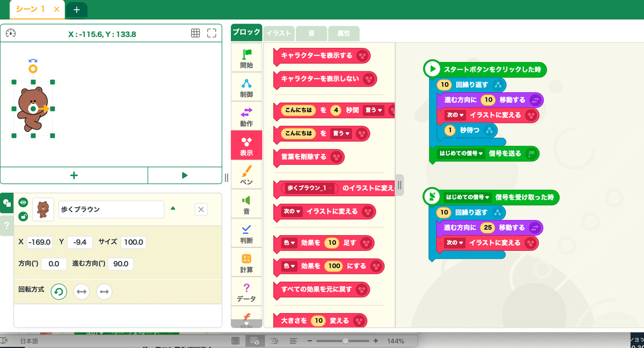Click the value 25 in 進む方向に block
This screenshot has height=348, width=644.
pos(487,228)
